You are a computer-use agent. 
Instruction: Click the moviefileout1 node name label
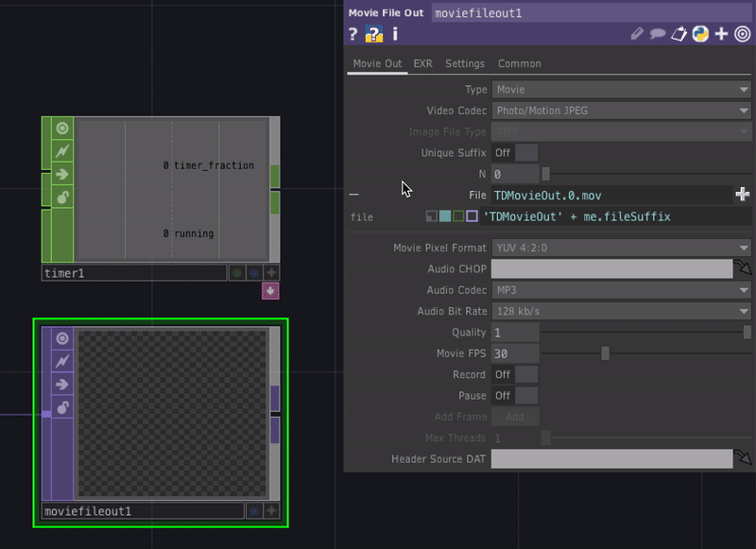pos(143,511)
